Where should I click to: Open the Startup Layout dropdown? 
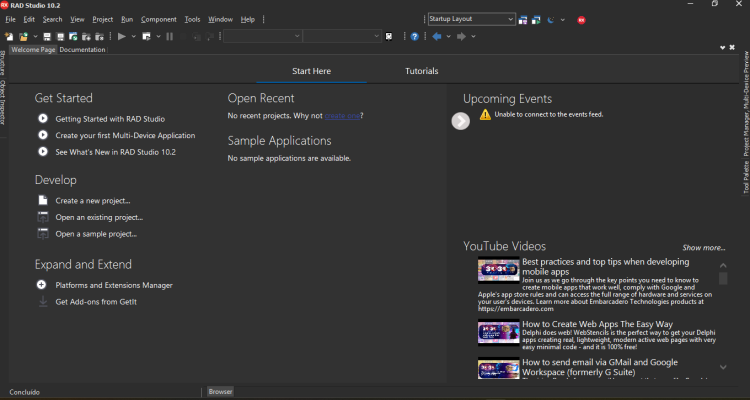point(472,19)
